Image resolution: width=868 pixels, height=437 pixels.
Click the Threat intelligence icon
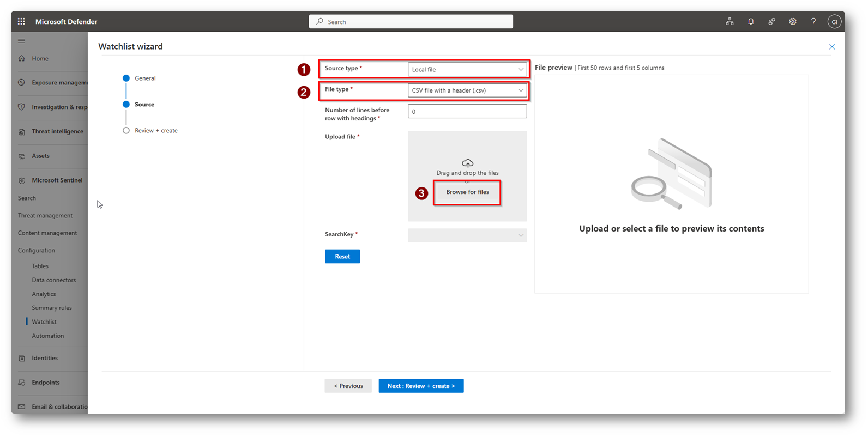(22, 132)
